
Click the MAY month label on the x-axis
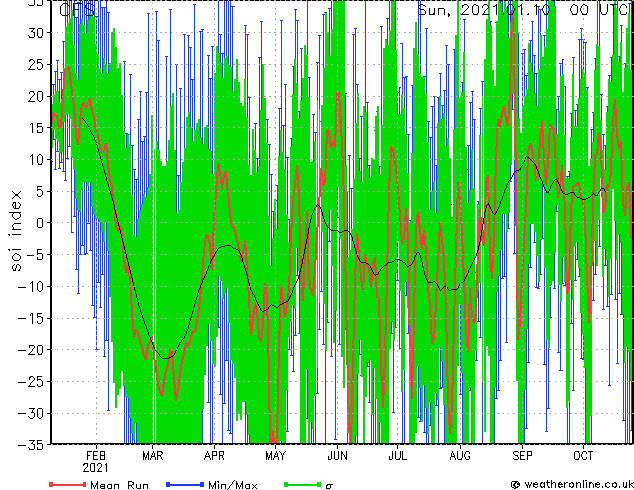tap(275, 456)
